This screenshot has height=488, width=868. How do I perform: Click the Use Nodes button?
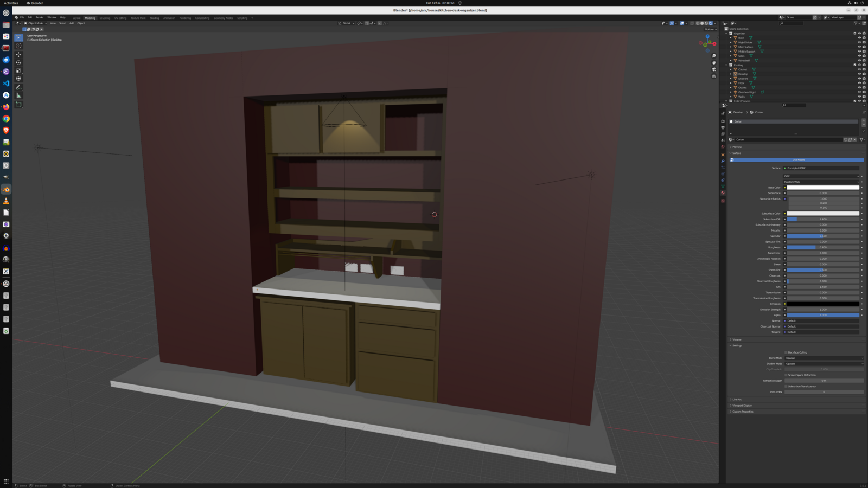pos(797,160)
